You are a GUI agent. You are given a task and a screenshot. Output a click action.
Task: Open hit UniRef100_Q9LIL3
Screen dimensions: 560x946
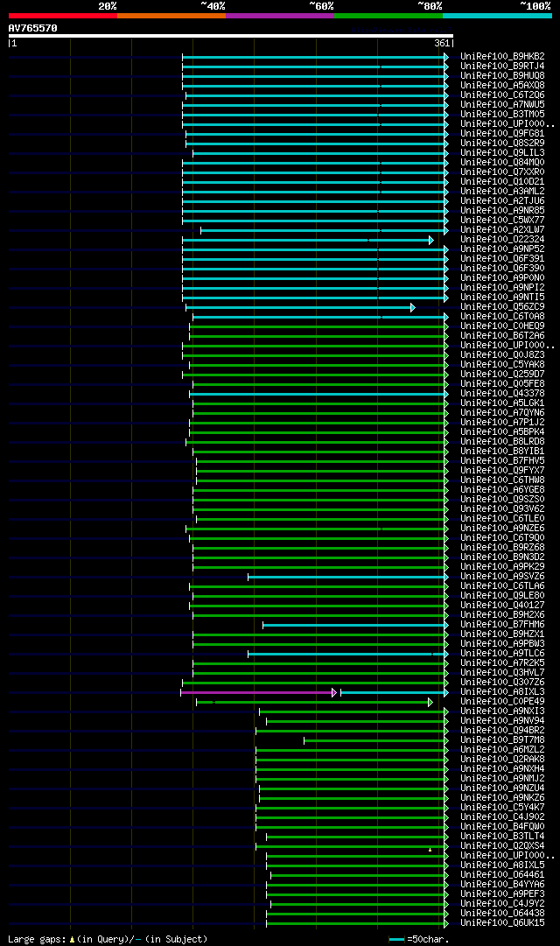pos(502,152)
